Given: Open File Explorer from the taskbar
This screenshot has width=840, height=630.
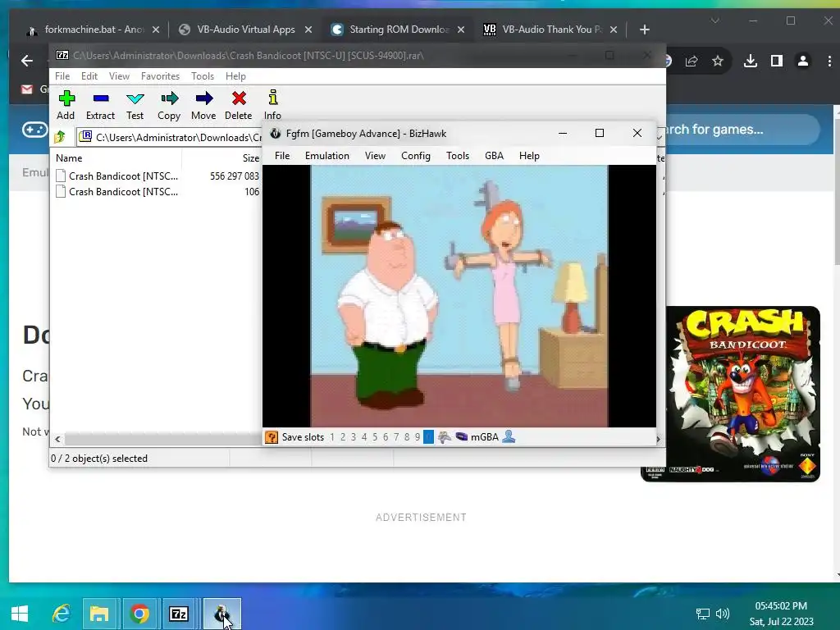Looking at the screenshot, I should click(x=99, y=614).
